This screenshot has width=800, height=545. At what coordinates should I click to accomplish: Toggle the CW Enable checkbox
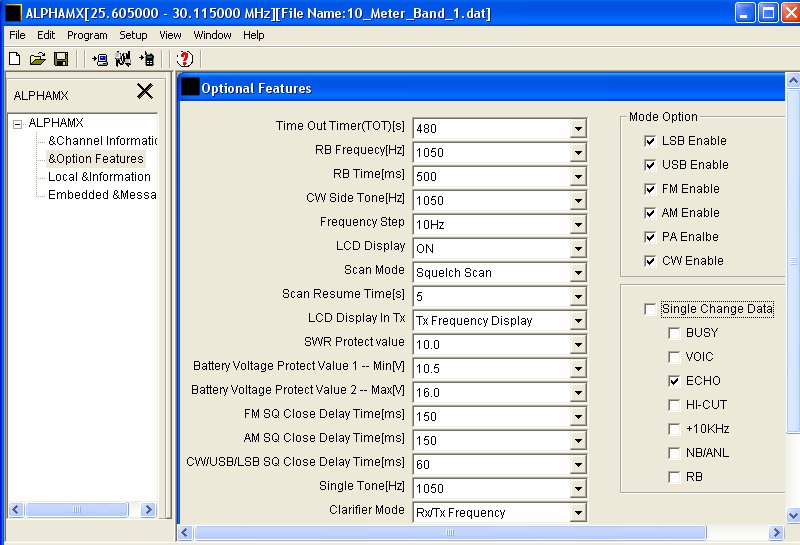(x=651, y=261)
